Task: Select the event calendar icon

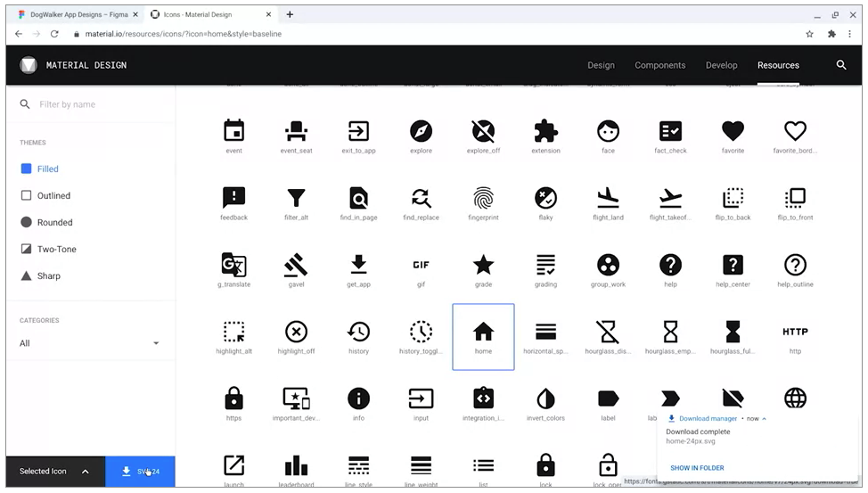Action: click(x=233, y=132)
